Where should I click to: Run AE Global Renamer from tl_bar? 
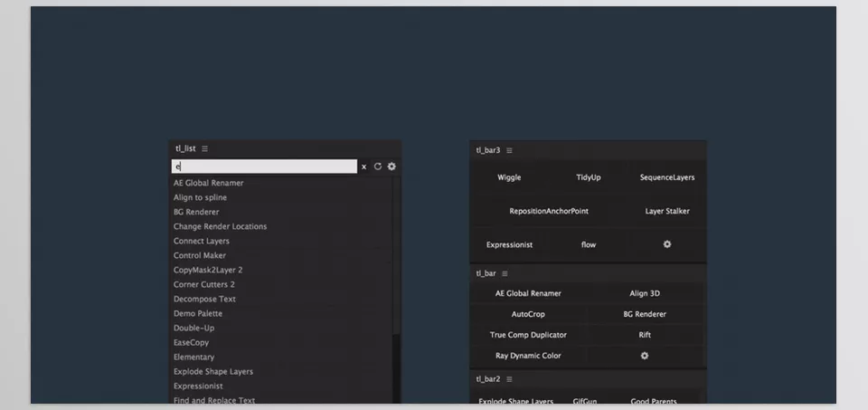tap(528, 293)
